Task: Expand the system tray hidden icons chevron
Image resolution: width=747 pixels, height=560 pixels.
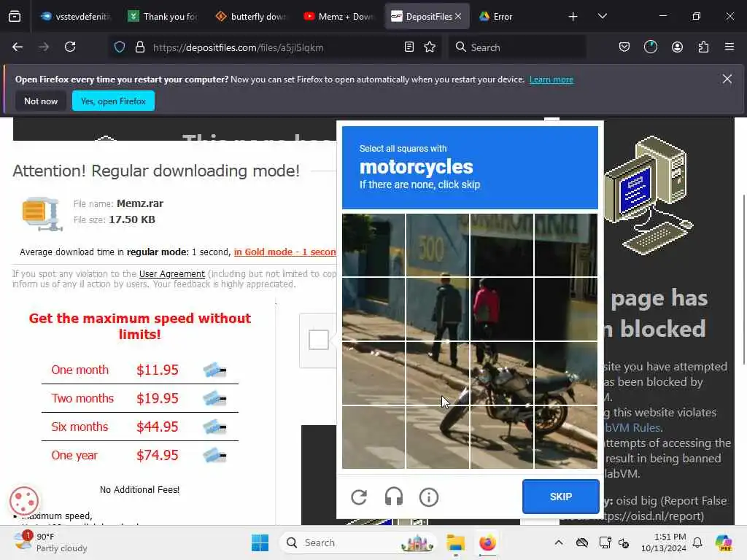Action: point(559,542)
